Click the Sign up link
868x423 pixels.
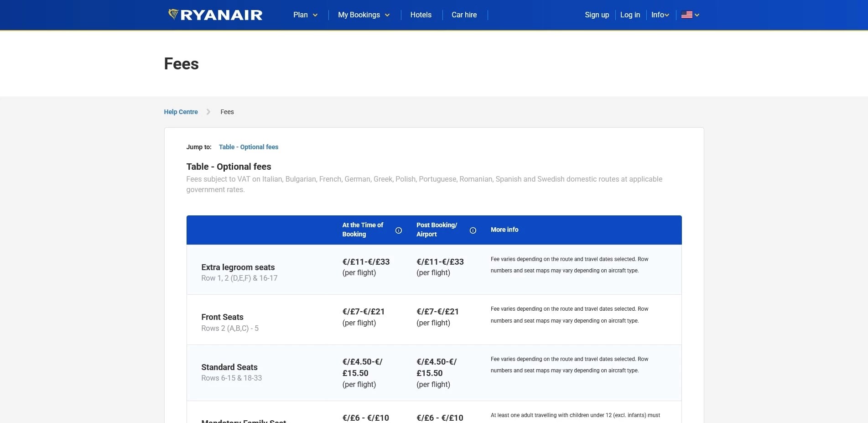click(x=597, y=15)
